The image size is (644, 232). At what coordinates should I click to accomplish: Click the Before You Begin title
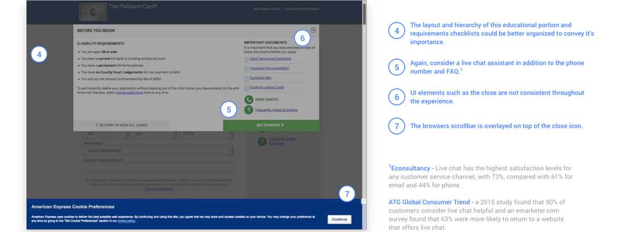(x=96, y=31)
